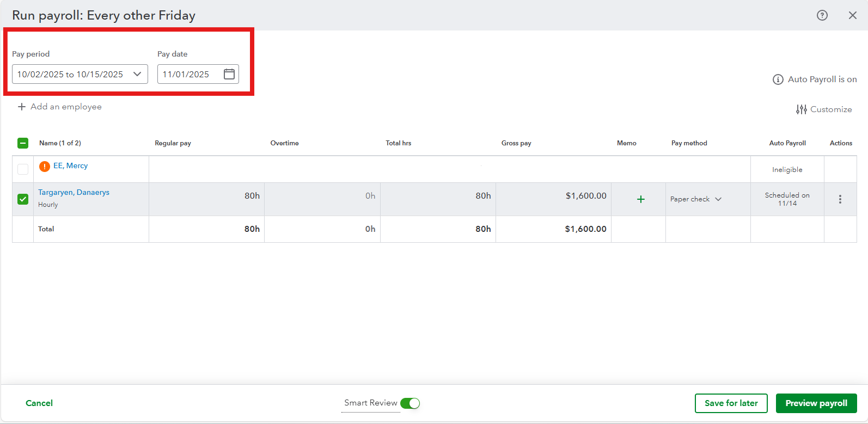Click the Preview payroll button

click(x=816, y=403)
